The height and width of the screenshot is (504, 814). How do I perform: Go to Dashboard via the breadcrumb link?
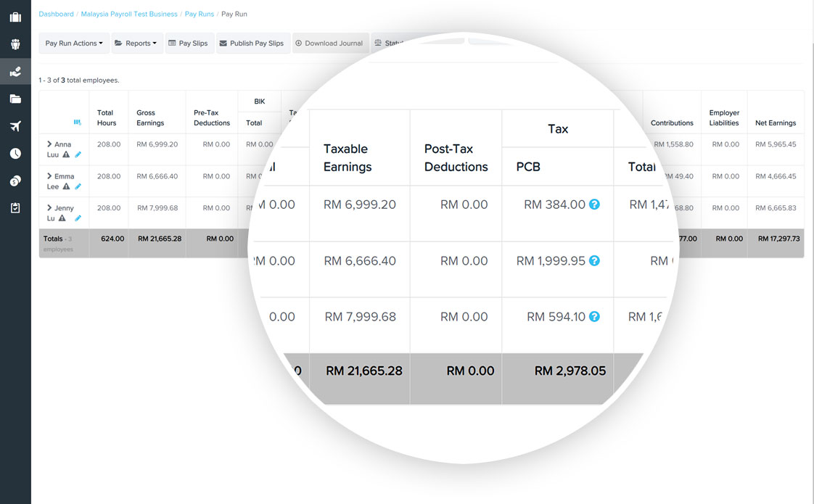pyautogui.click(x=58, y=14)
